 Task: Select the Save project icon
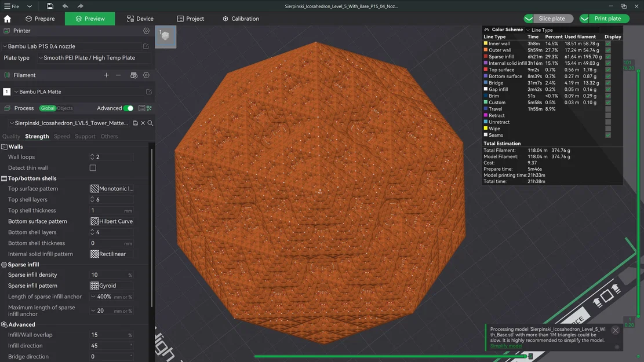click(x=50, y=6)
